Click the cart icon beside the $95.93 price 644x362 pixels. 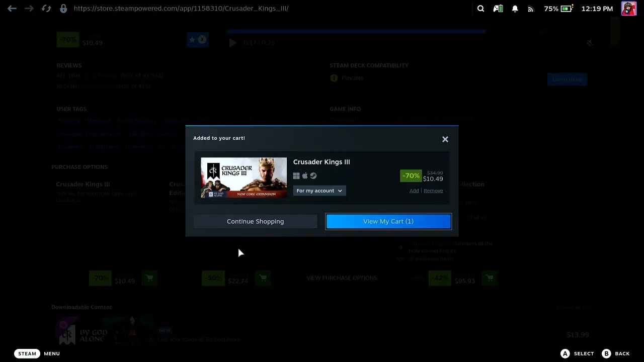490,278
